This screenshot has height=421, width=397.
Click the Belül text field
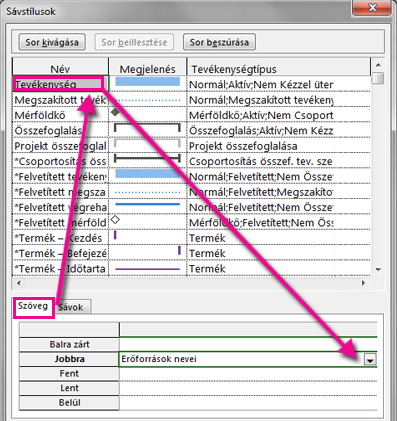(248, 403)
